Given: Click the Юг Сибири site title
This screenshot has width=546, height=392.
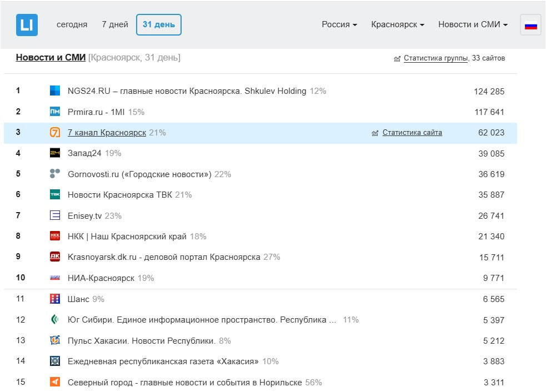Looking at the screenshot, I should (202, 320).
